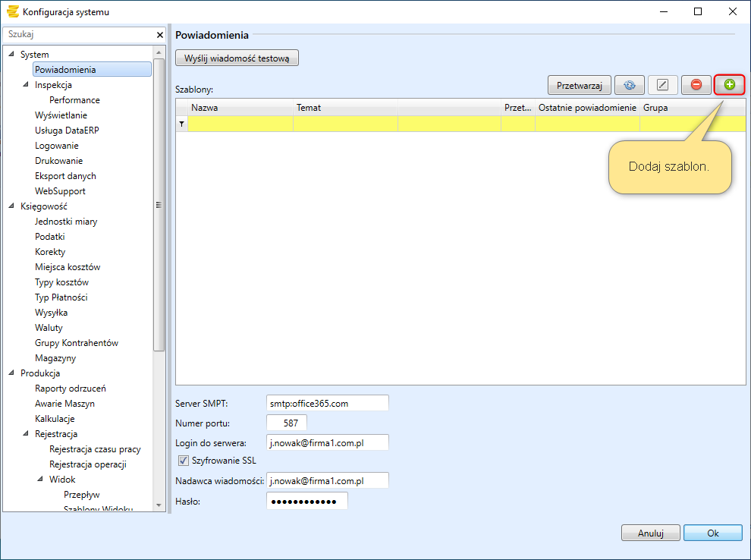This screenshot has width=751, height=560.
Task: Confirm the dialog with the Ok button
Action: (x=712, y=533)
